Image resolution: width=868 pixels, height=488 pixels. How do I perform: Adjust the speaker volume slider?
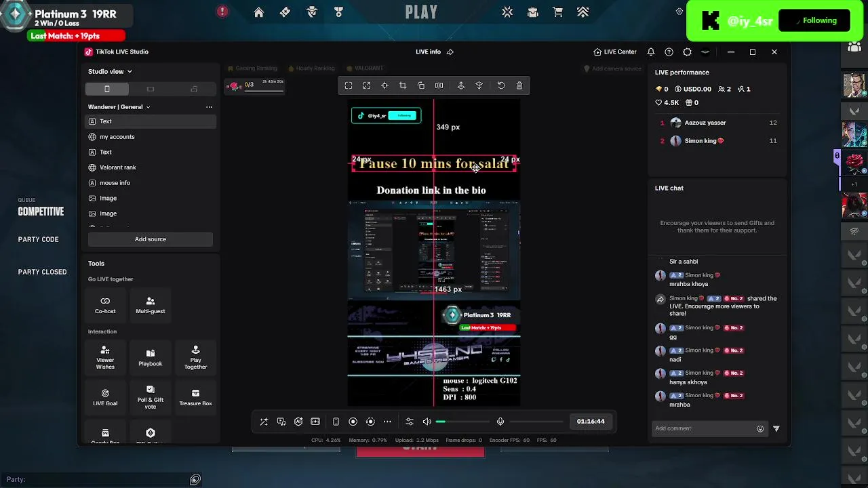click(x=462, y=422)
